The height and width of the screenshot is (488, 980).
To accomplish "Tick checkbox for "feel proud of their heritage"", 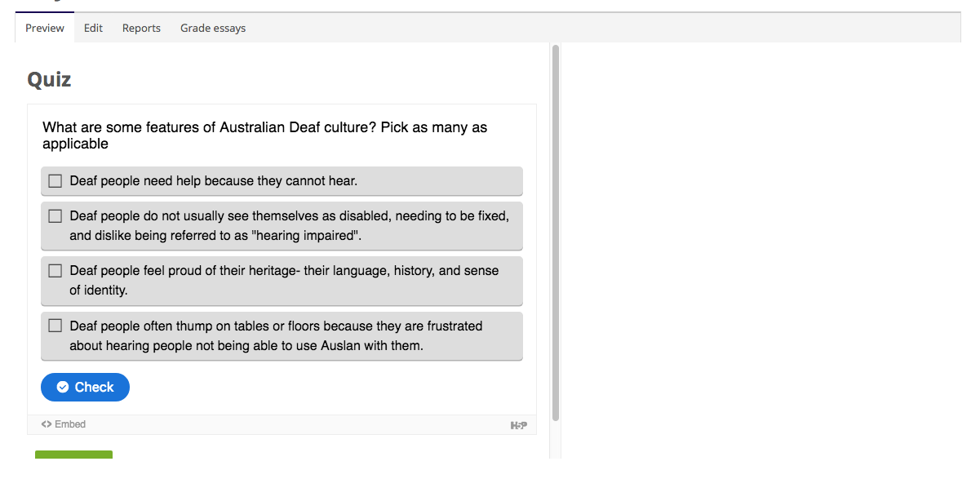I will point(55,271).
